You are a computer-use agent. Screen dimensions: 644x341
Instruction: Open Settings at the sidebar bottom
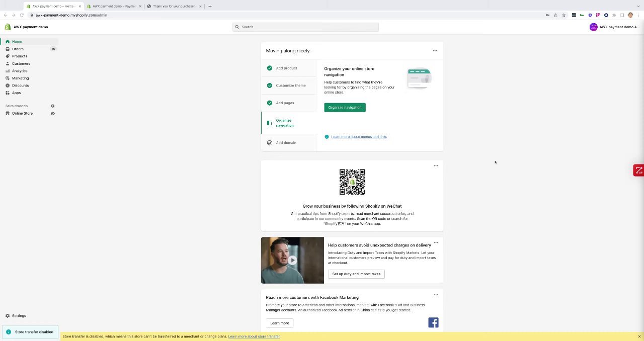click(19, 315)
